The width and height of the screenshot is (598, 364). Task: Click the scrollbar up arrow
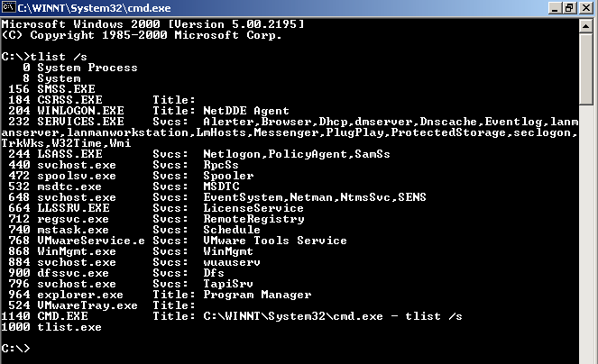pyautogui.click(x=585, y=26)
